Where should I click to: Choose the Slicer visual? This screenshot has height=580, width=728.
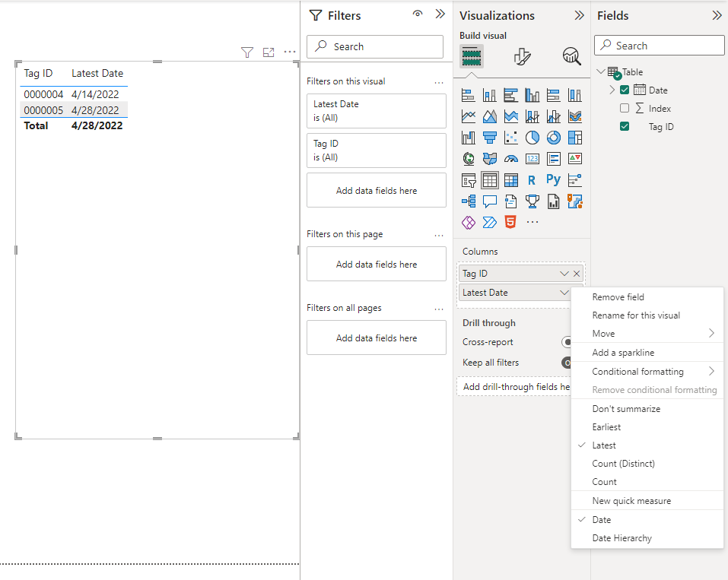click(x=468, y=180)
